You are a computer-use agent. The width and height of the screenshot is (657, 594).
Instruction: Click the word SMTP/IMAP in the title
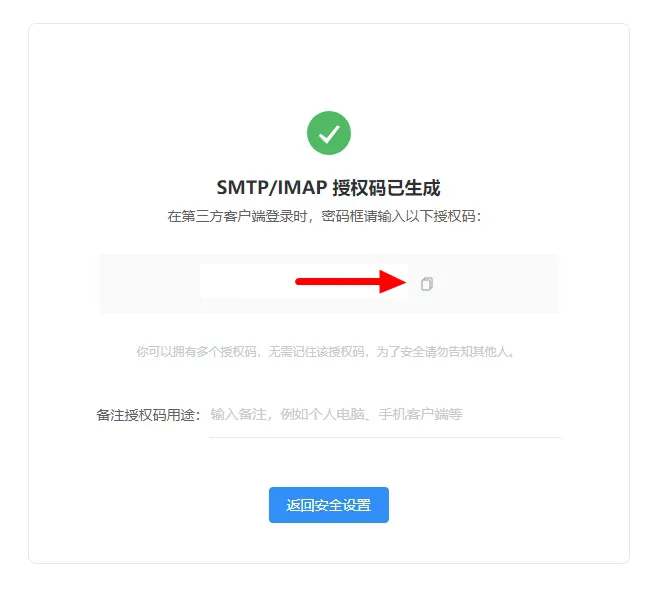click(272, 188)
